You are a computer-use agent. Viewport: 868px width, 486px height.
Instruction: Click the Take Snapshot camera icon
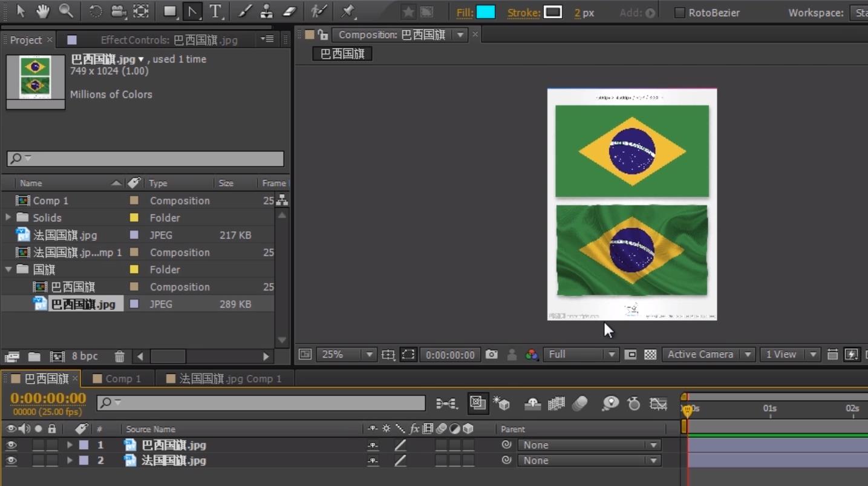click(492, 355)
